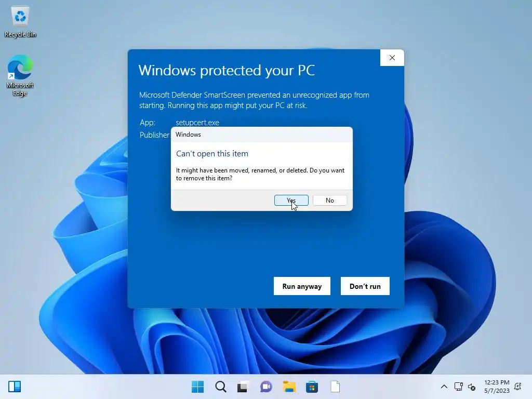Click the 'Publisher' label in SmartScreen
This screenshot has height=399, width=532.
pyautogui.click(x=155, y=135)
